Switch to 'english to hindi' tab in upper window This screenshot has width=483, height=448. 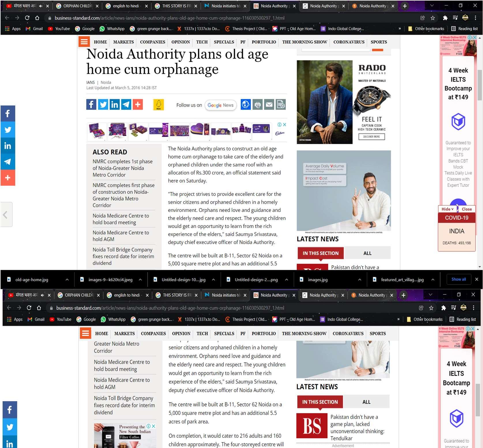pyautogui.click(x=126, y=6)
